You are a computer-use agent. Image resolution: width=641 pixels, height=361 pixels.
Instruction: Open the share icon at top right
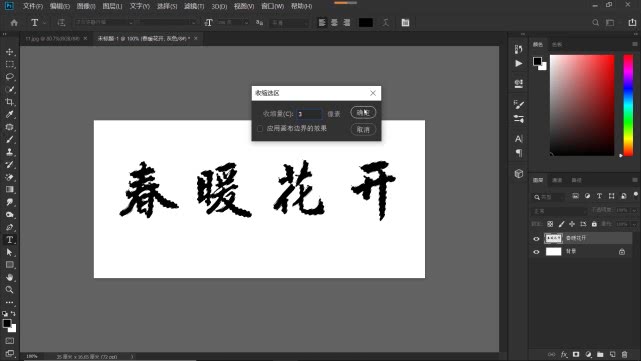pyautogui.click(x=632, y=23)
